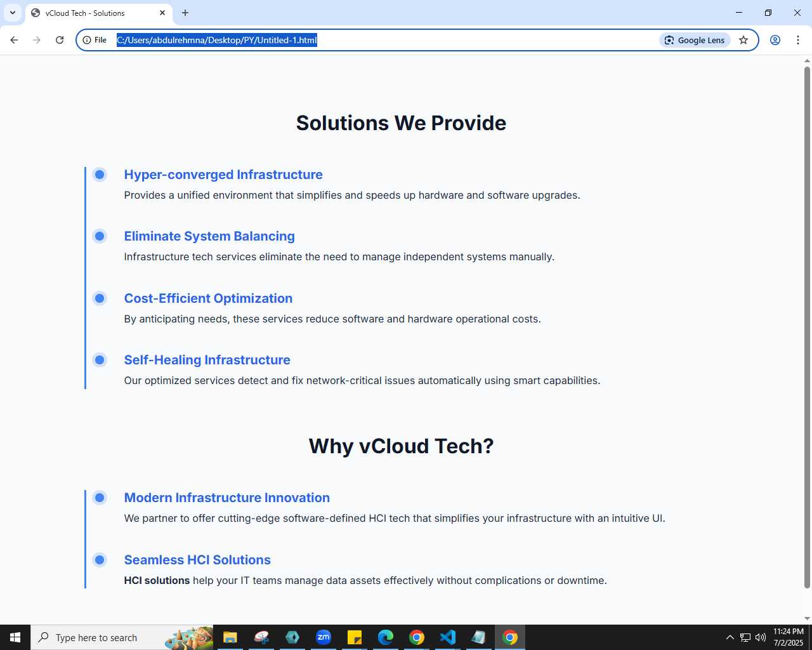This screenshot has width=812, height=650.
Task: Open Chrome's three-dot menu
Action: (x=798, y=40)
